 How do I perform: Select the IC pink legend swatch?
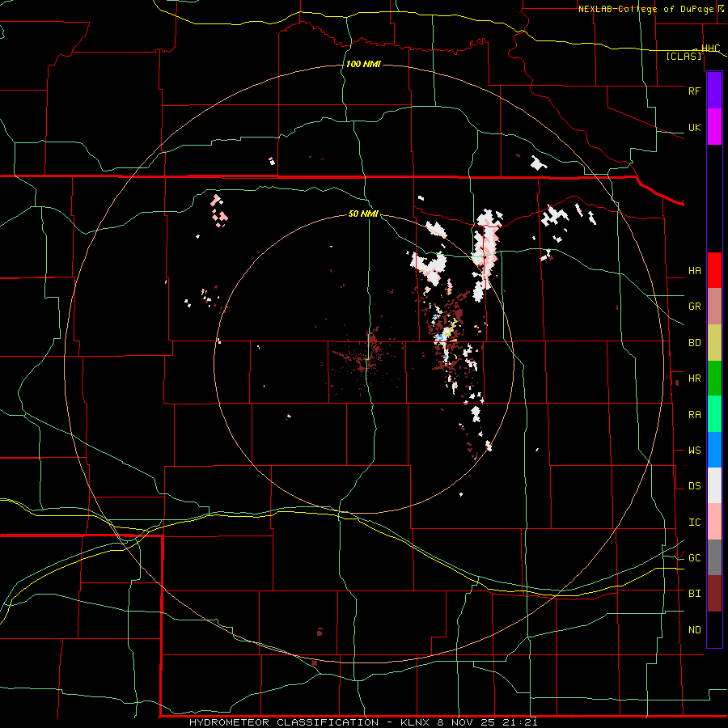714,522
